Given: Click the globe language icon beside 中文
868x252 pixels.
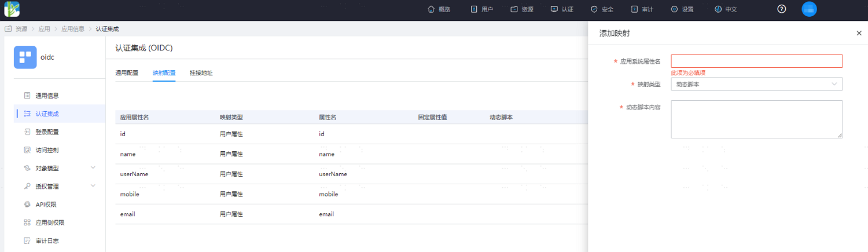Looking at the screenshot, I should (x=718, y=9).
